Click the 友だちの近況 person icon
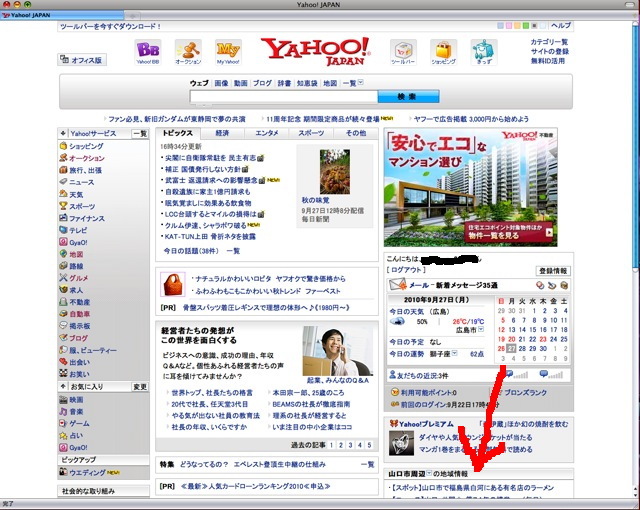Screen dimensions: 640x510 pyautogui.click(x=393, y=374)
